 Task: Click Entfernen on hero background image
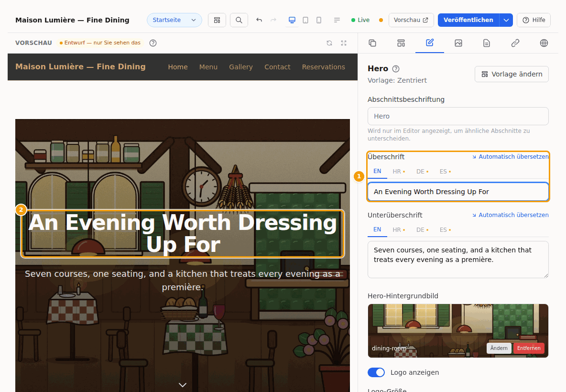coord(529,348)
